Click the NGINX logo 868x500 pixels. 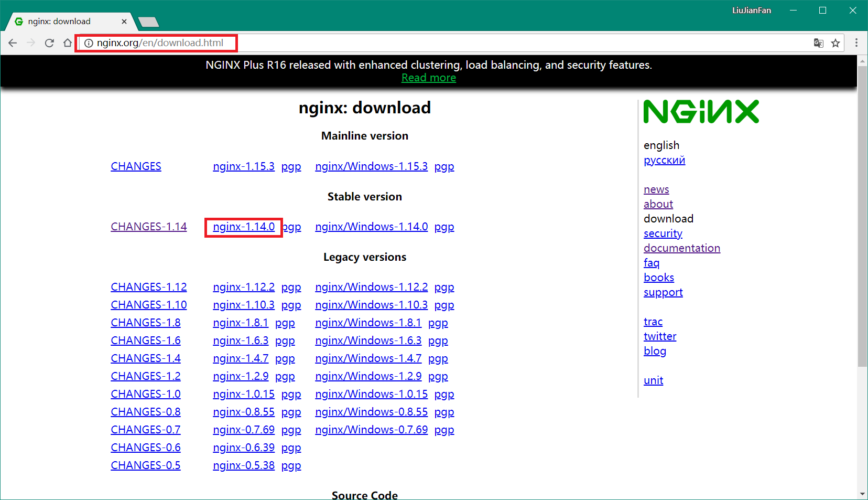[701, 111]
